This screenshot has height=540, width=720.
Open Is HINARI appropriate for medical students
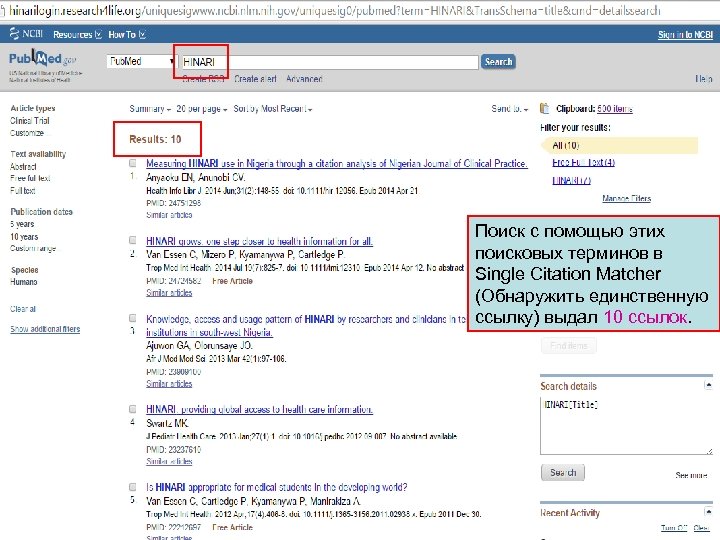click(276, 487)
